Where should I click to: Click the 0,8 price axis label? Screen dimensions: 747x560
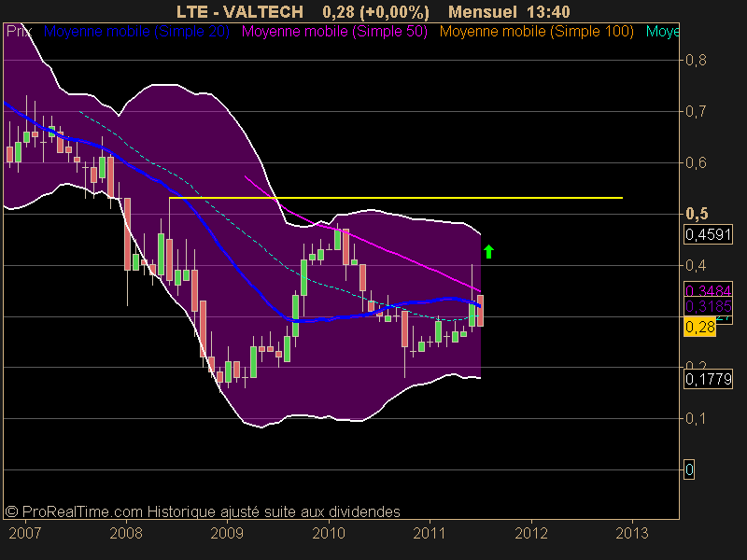tap(696, 60)
